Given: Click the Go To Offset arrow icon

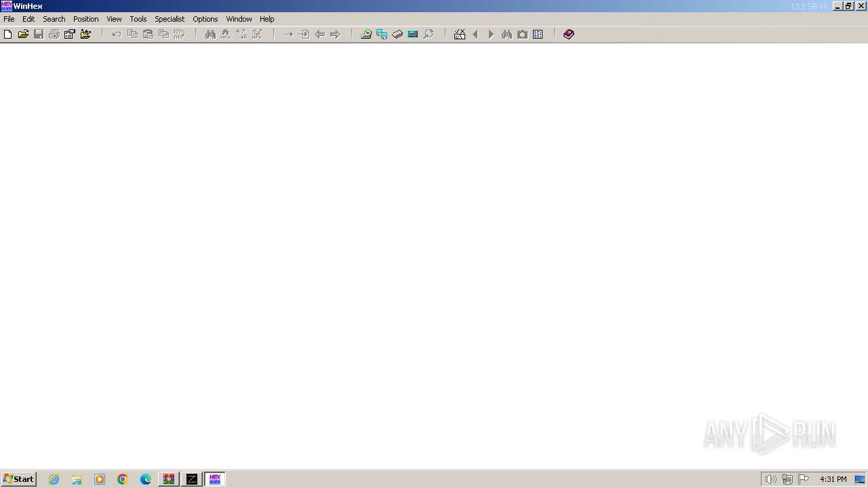Looking at the screenshot, I should click(x=288, y=34).
